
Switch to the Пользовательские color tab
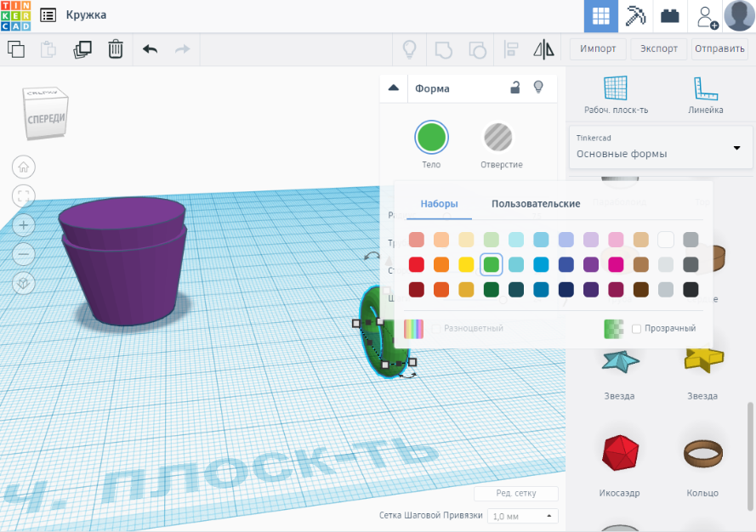point(536,204)
